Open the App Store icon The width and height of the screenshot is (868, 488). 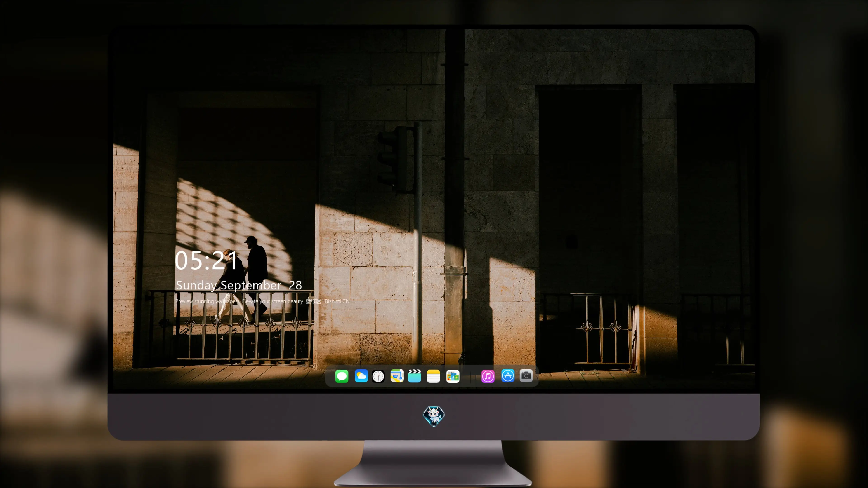(508, 375)
